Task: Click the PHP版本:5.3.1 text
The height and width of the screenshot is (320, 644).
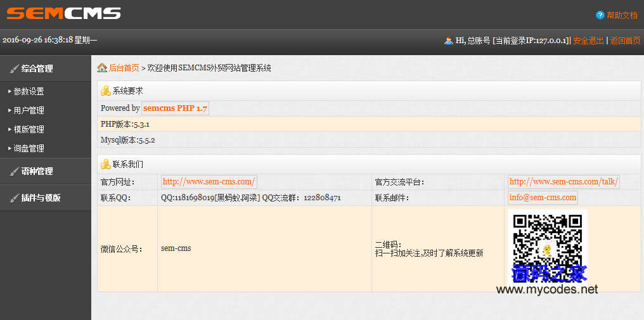Action: [125, 124]
